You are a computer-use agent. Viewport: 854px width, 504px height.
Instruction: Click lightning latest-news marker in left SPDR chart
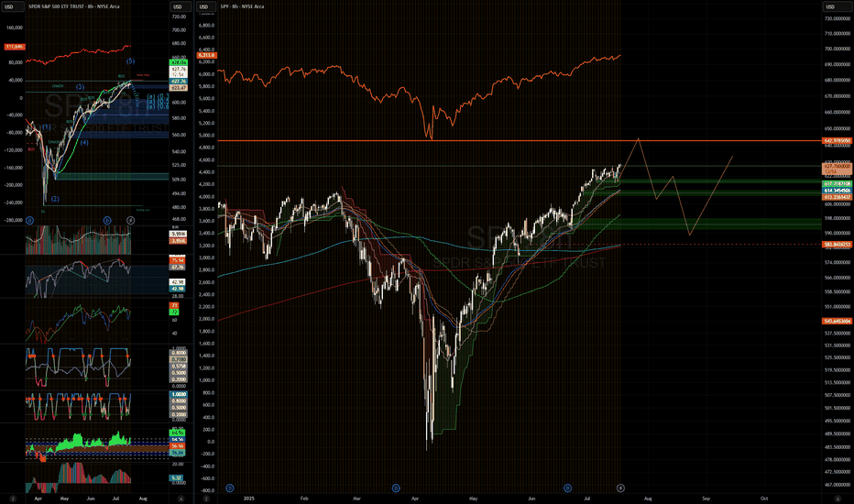[x=131, y=221]
